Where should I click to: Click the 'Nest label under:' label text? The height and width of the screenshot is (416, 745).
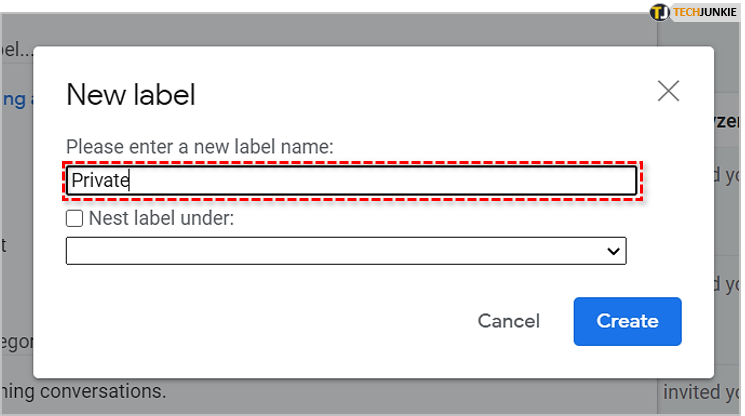(x=161, y=218)
